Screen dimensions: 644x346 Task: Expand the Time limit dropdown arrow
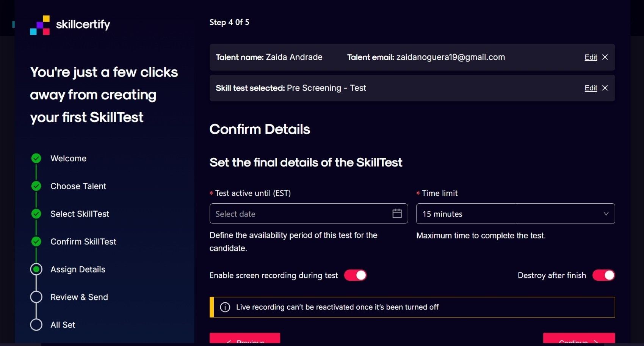click(606, 214)
